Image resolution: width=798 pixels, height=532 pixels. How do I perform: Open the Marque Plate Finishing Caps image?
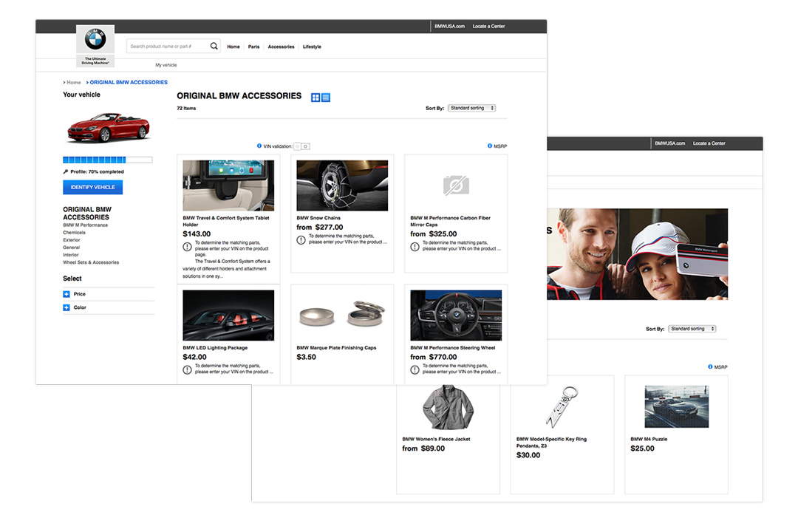tap(342, 314)
